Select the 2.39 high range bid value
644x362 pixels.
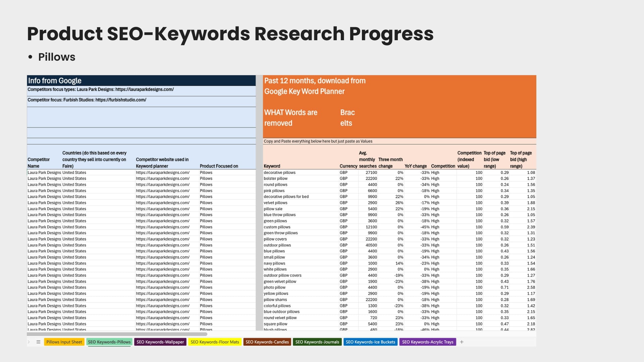[531, 227]
